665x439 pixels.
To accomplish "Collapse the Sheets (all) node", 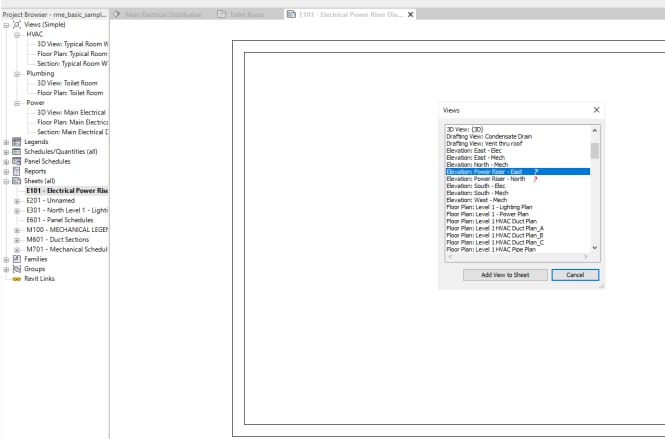I will 6,181.
